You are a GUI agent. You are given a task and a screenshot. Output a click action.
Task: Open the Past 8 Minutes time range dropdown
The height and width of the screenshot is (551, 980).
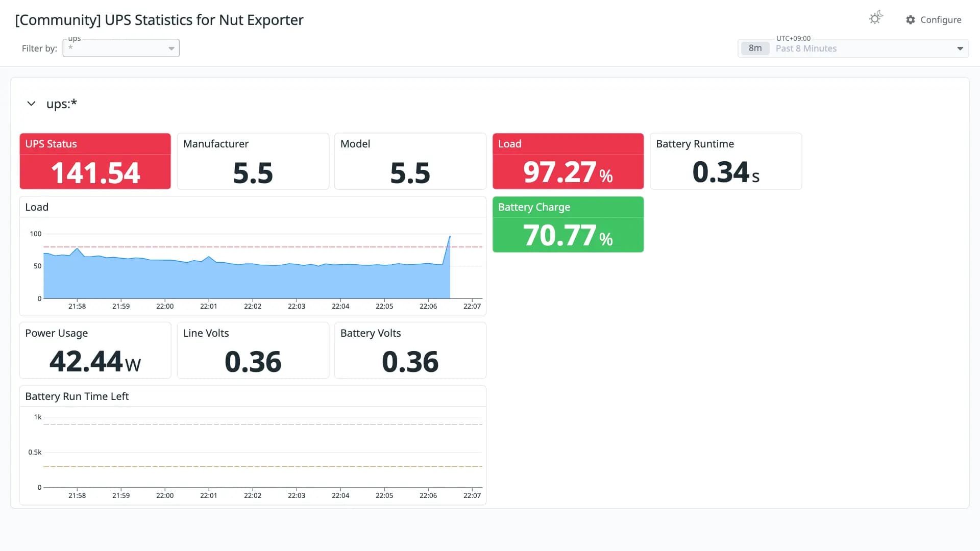(853, 48)
